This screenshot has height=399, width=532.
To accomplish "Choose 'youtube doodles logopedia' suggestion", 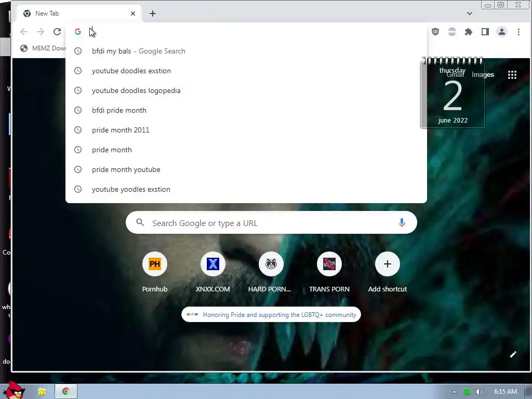I will [x=246, y=90].
